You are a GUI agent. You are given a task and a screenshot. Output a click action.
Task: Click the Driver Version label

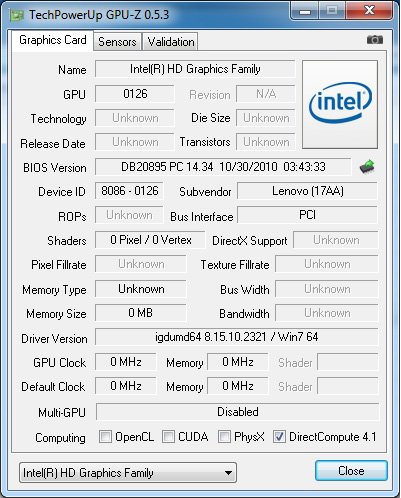pyautogui.click(x=54, y=339)
